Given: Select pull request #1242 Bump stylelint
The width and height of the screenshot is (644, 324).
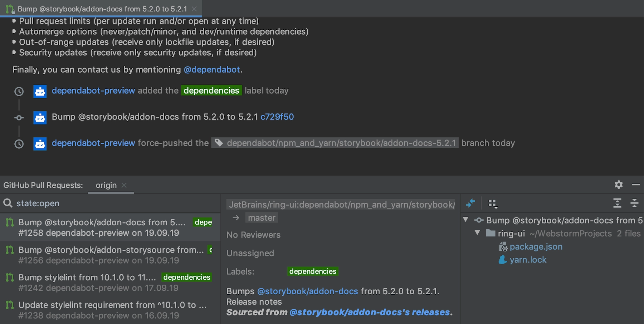Looking at the screenshot, I should pos(110,283).
